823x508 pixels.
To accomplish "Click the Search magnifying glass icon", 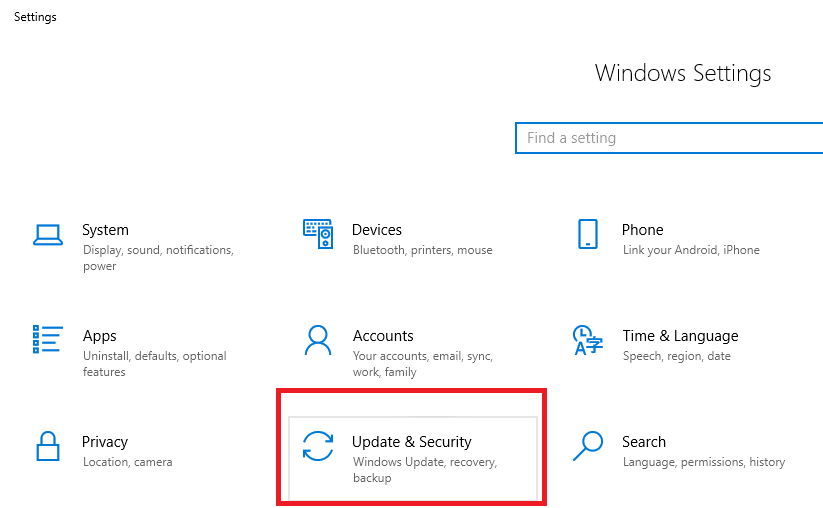I will [x=588, y=446].
